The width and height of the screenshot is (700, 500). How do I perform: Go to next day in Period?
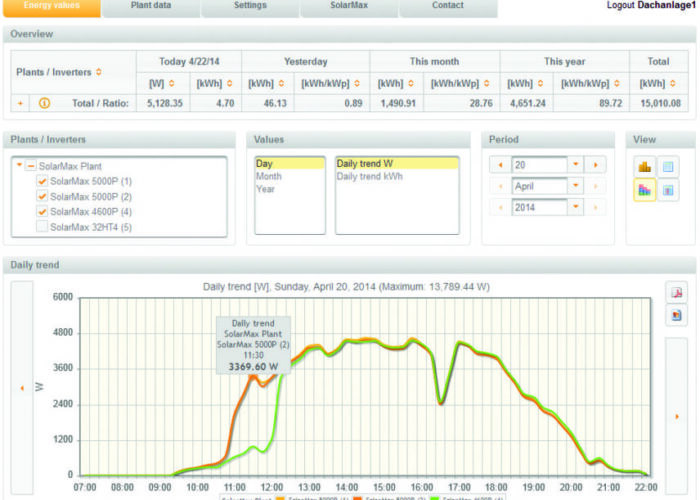pyautogui.click(x=596, y=165)
